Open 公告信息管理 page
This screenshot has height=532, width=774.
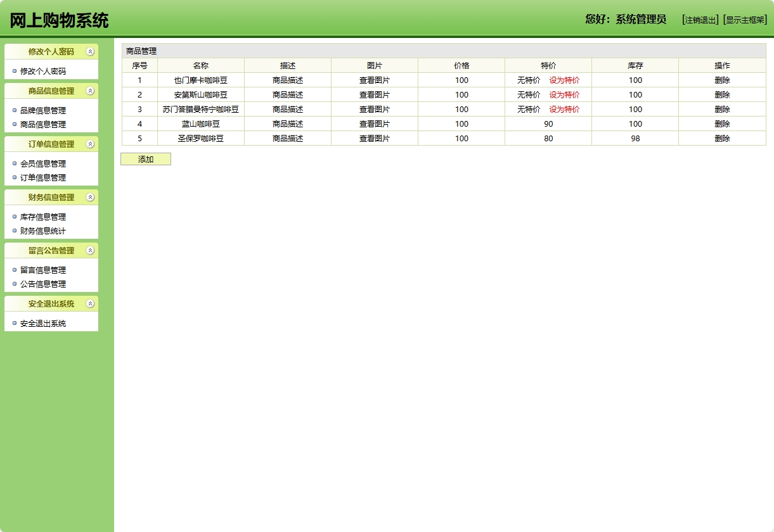pyautogui.click(x=43, y=284)
